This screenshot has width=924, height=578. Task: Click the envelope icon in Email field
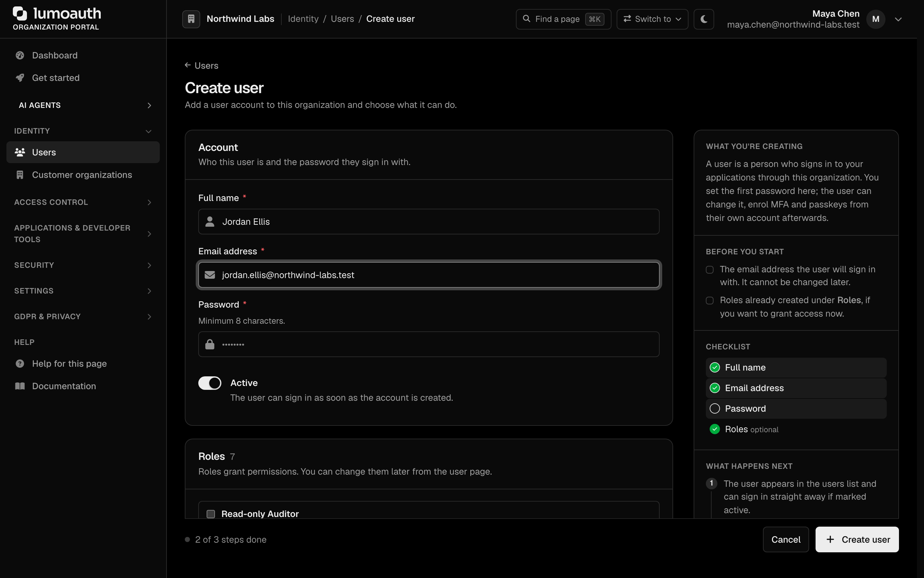point(210,275)
